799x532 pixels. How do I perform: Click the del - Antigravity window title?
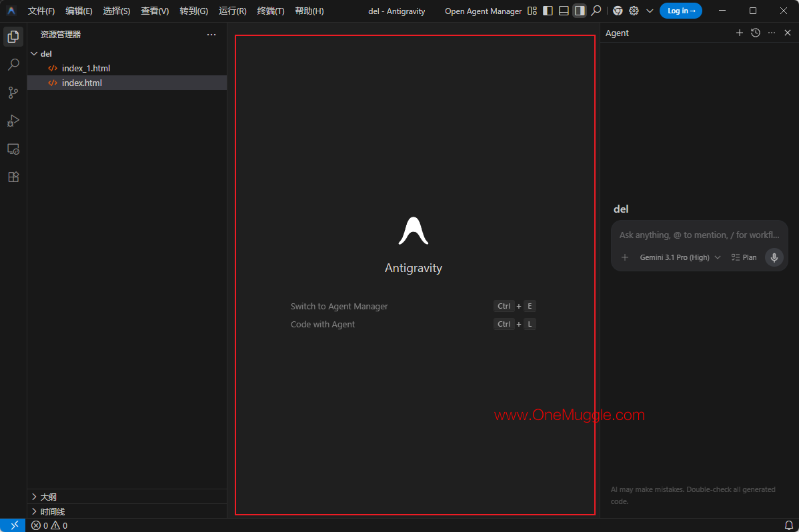[396, 11]
